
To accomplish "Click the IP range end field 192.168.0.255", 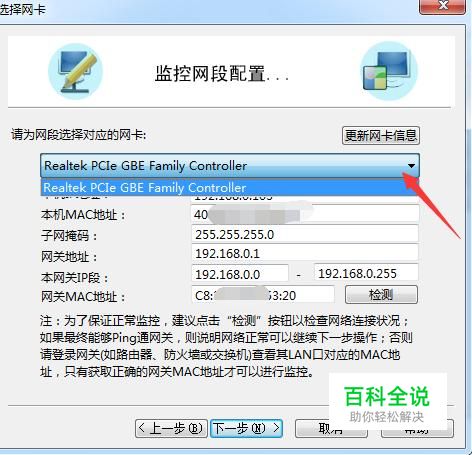I will [366, 273].
